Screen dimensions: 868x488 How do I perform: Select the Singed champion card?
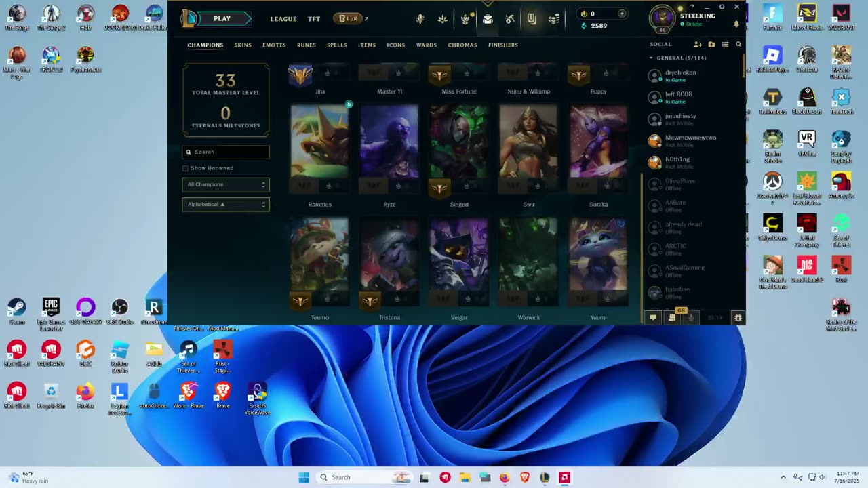[459, 149]
